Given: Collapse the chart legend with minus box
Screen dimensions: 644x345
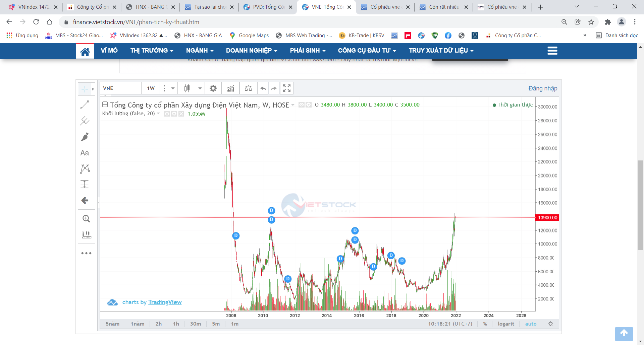Looking at the screenshot, I should (105, 105).
